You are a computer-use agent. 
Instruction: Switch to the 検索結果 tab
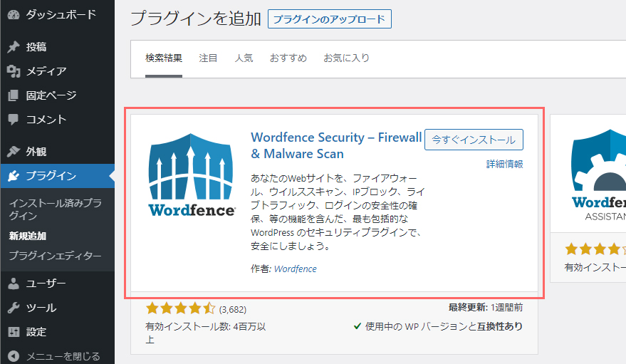pos(164,58)
